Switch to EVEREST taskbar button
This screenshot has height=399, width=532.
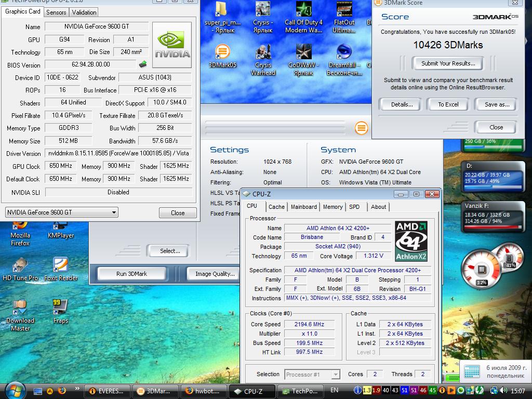[x=107, y=391]
